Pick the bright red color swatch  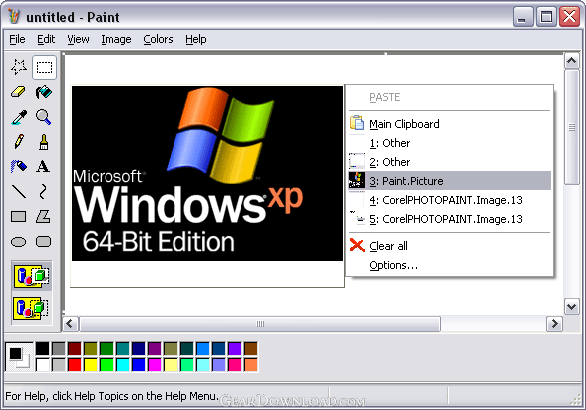(74, 365)
